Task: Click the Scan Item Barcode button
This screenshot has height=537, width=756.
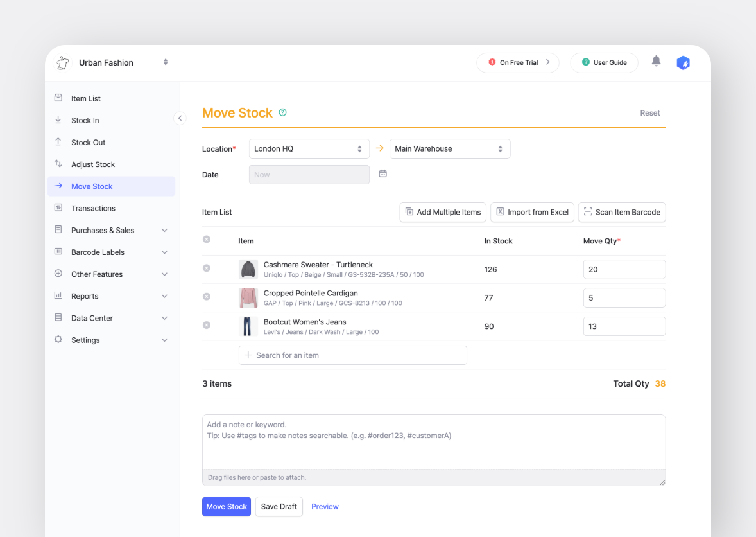Action: [621, 213]
